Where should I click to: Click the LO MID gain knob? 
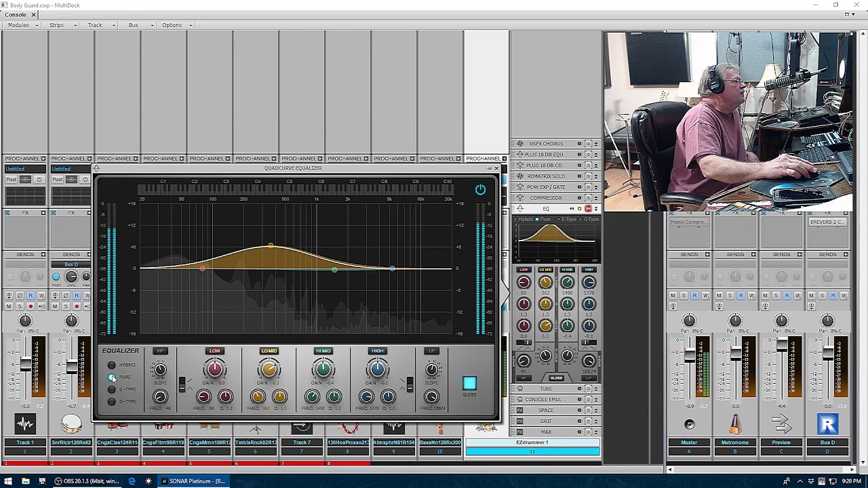pyautogui.click(x=269, y=369)
